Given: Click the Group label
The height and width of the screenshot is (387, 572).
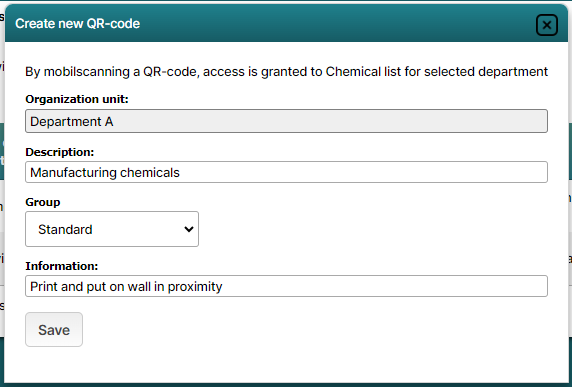Looking at the screenshot, I should click(x=43, y=202).
